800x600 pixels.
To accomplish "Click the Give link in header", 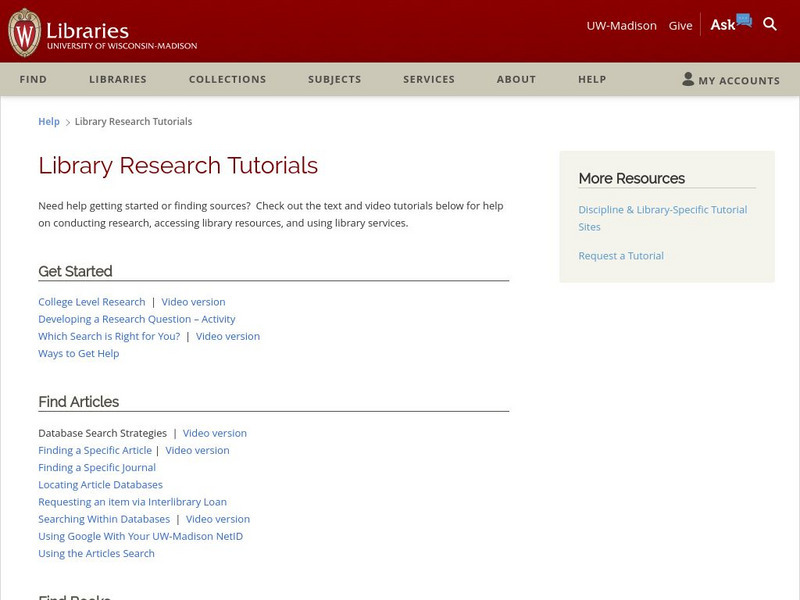I will (x=680, y=25).
